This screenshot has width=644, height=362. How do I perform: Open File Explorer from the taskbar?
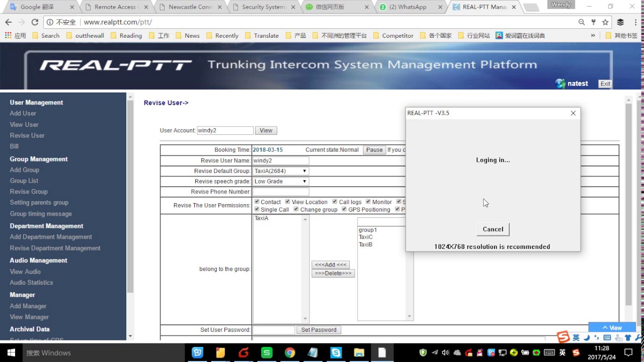coord(359,352)
